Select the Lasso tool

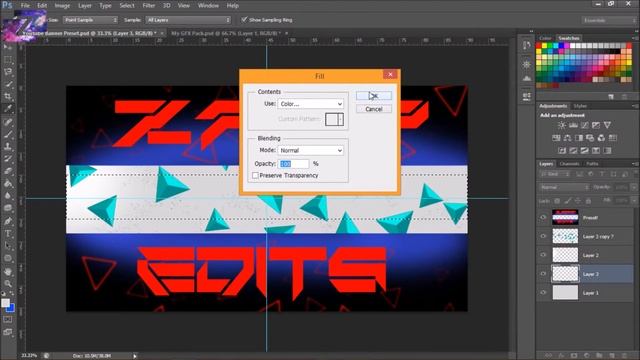(8, 72)
